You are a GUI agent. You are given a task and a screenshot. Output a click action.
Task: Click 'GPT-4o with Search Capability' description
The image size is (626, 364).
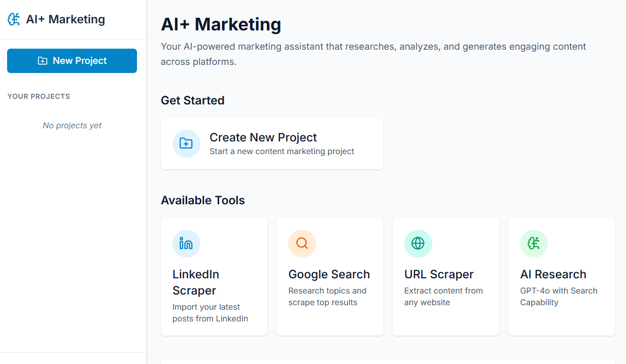(x=559, y=297)
